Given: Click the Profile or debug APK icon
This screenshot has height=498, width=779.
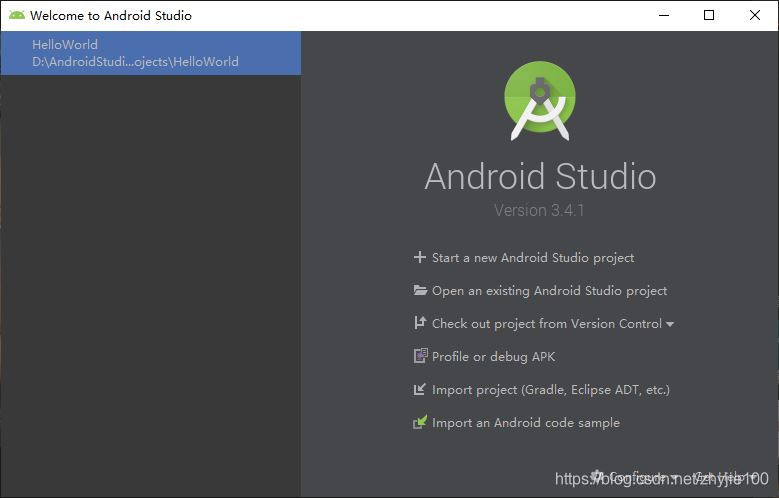Looking at the screenshot, I should [420, 356].
